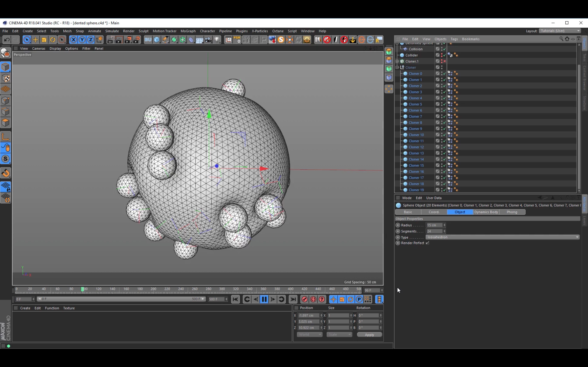This screenshot has width=588, height=367.
Task: Click the Object tab in properties
Action: pyautogui.click(x=459, y=211)
